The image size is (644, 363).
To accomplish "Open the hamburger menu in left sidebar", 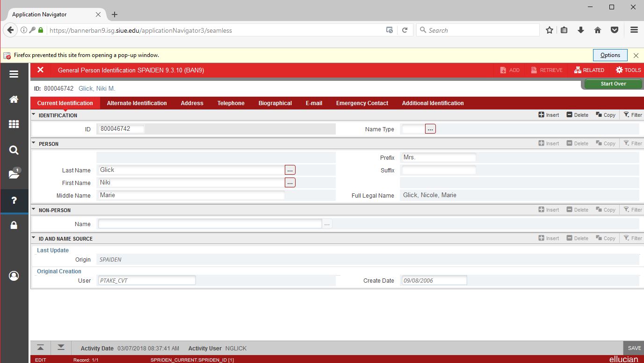I will click(x=14, y=74).
